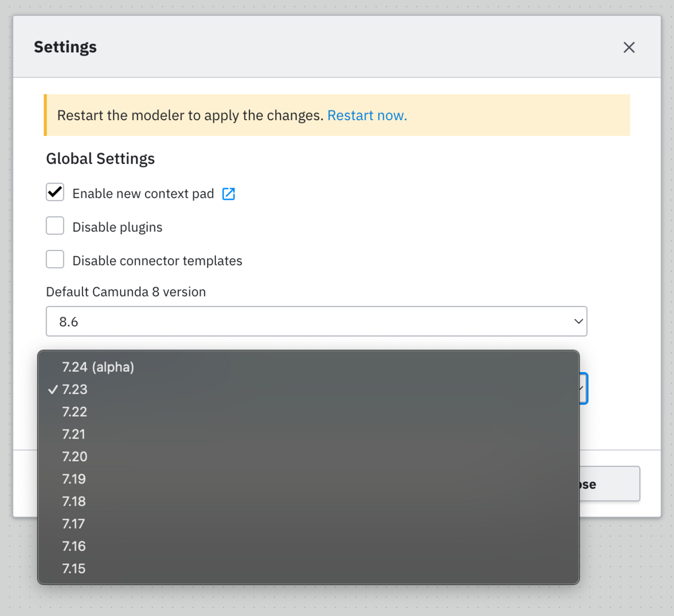674x616 pixels.
Task: Choose version 7.20 option
Action: pyautogui.click(x=308, y=457)
